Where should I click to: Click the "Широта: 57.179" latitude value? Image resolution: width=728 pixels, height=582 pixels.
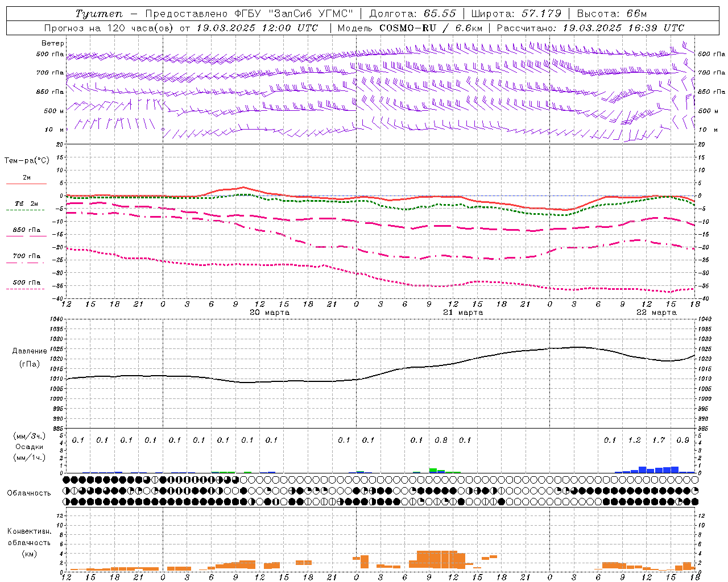coord(516,14)
